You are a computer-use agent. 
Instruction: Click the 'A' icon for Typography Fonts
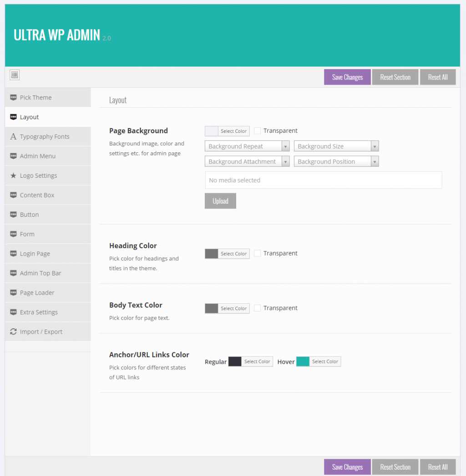pos(12,136)
